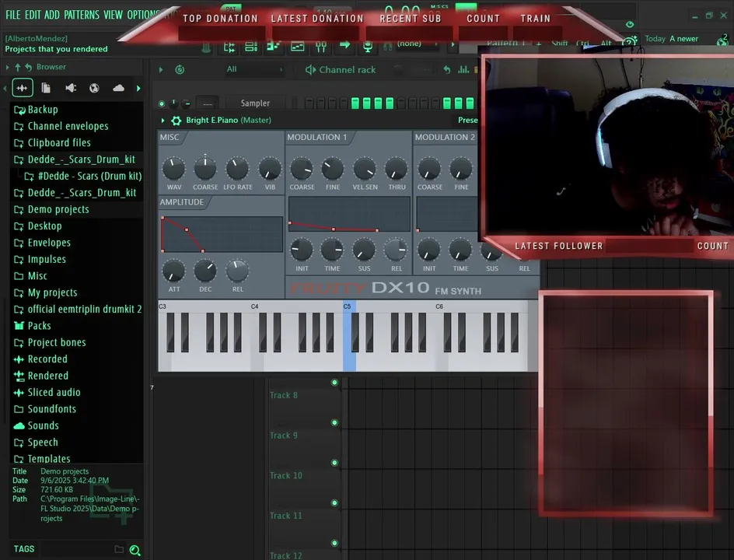Click the speaker icon next to Channel rack title
The image size is (734, 560).
click(310, 70)
